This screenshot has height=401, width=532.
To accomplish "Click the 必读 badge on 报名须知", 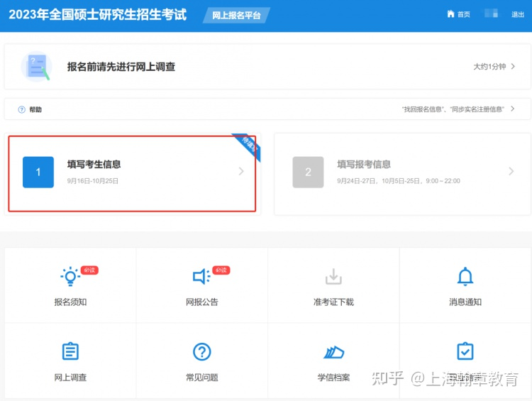I will [89, 270].
